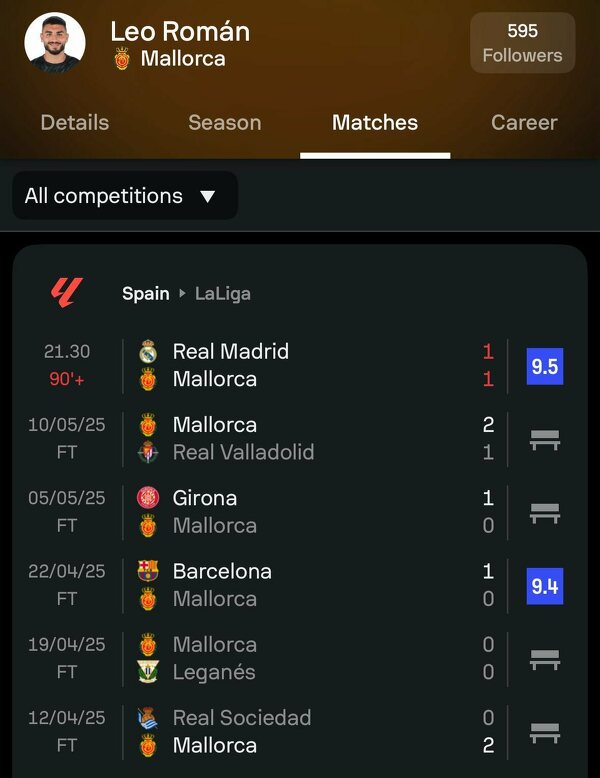Click the Girona crest icon
The width and height of the screenshot is (600, 778).
pos(148,498)
